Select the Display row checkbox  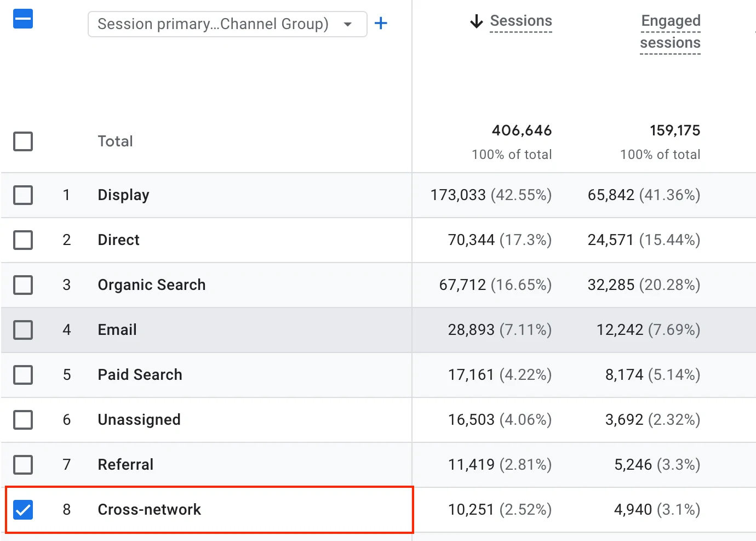click(x=23, y=195)
